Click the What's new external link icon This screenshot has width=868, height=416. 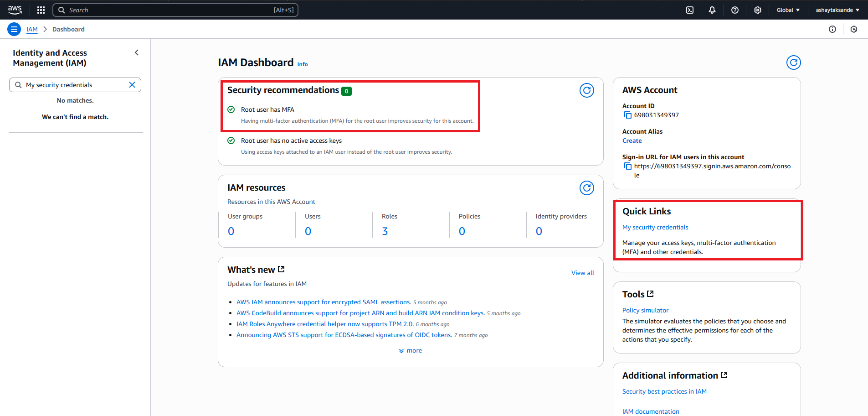click(x=281, y=269)
